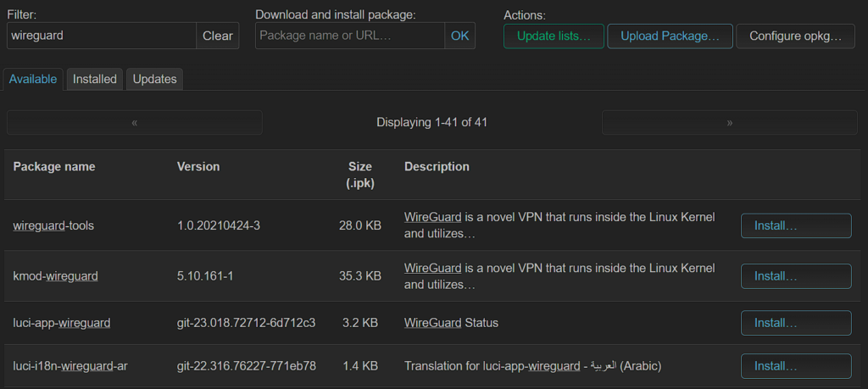Click Update lists button
The height and width of the screenshot is (389, 868).
554,36
